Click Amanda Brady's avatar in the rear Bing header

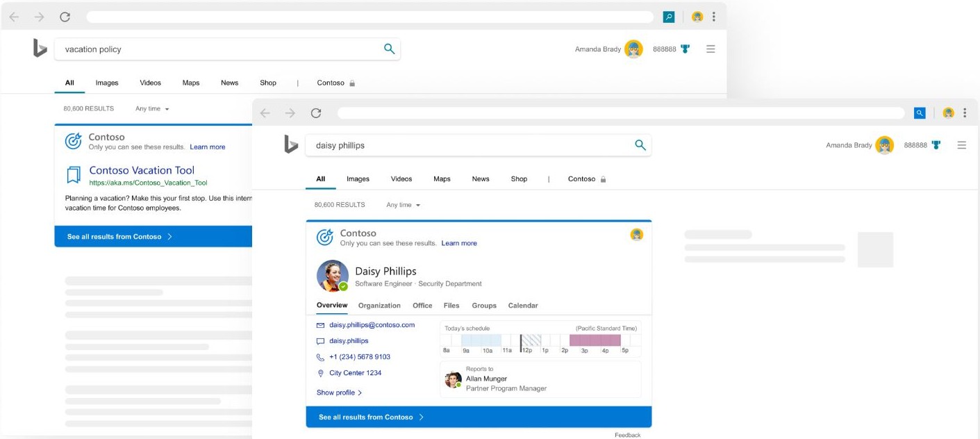(633, 49)
